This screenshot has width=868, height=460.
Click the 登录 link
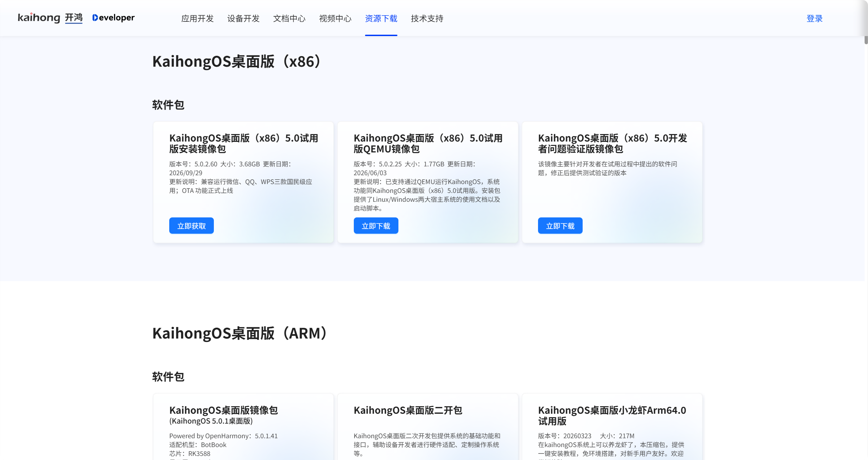tap(815, 18)
